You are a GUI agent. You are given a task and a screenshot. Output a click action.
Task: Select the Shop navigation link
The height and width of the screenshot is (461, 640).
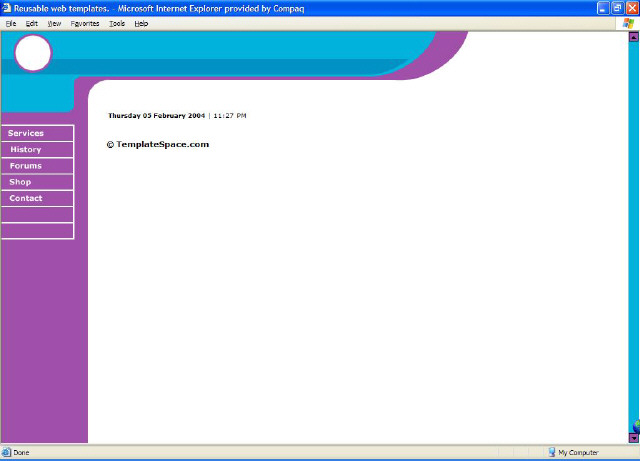(20, 182)
